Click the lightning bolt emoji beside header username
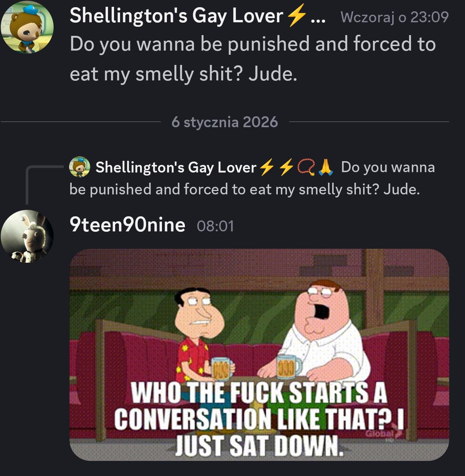Image resolution: width=465 pixels, height=476 pixels. coord(296,17)
